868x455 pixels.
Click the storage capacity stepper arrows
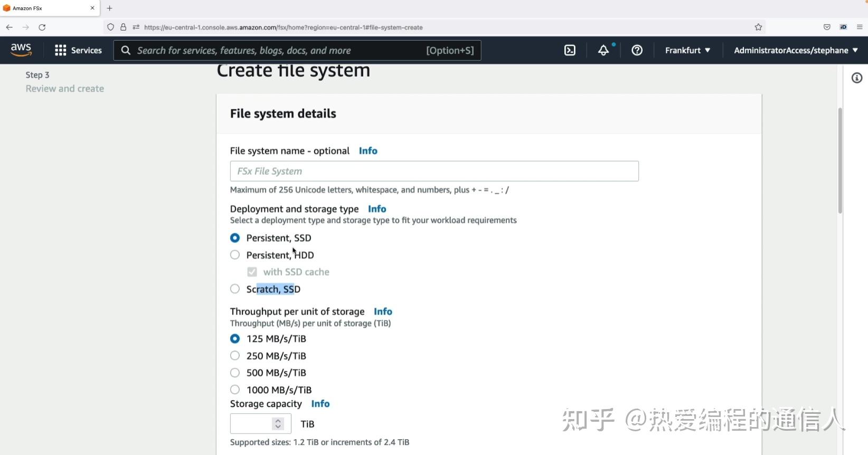pyautogui.click(x=278, y=423)
